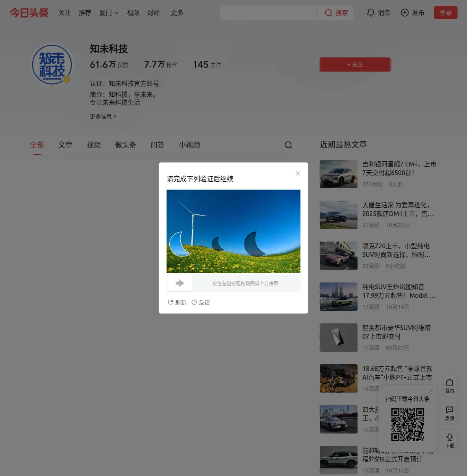Screen dimensions: 467x476
Task: Click the 145 关注 count
Action: point(207,65)
